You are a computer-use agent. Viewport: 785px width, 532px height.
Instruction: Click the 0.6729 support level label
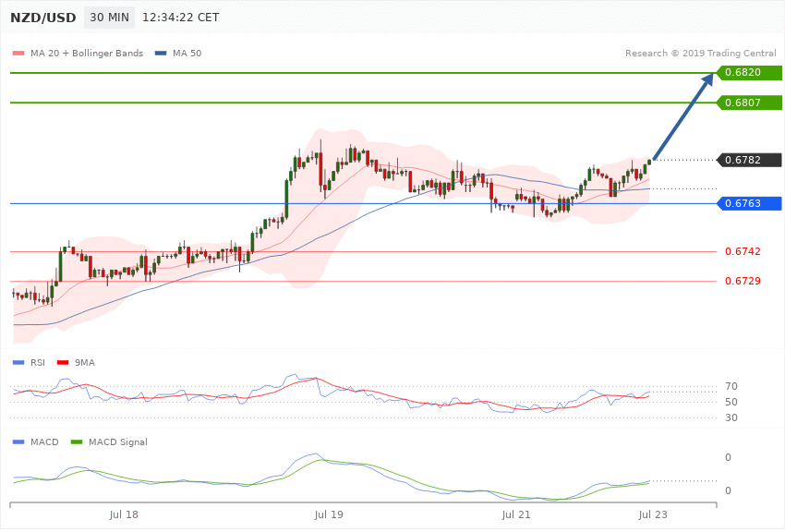(x=743, y=281)
